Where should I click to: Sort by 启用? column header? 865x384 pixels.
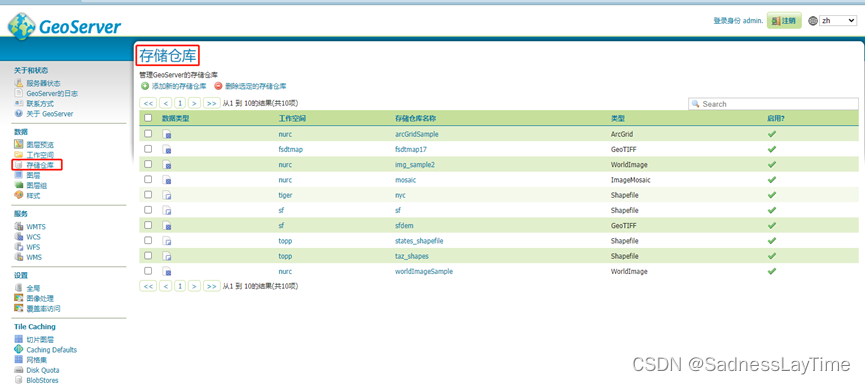(775, 119)
